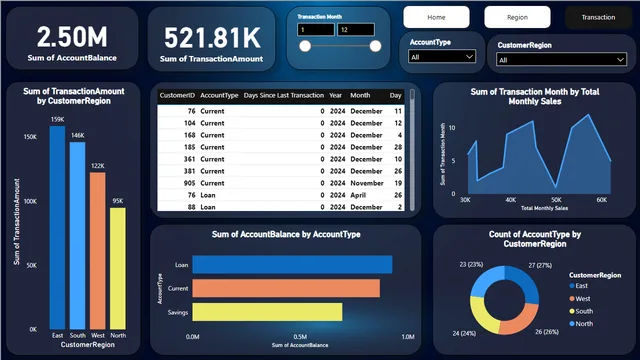Click the 159K data label above East bar

point(58,120)
